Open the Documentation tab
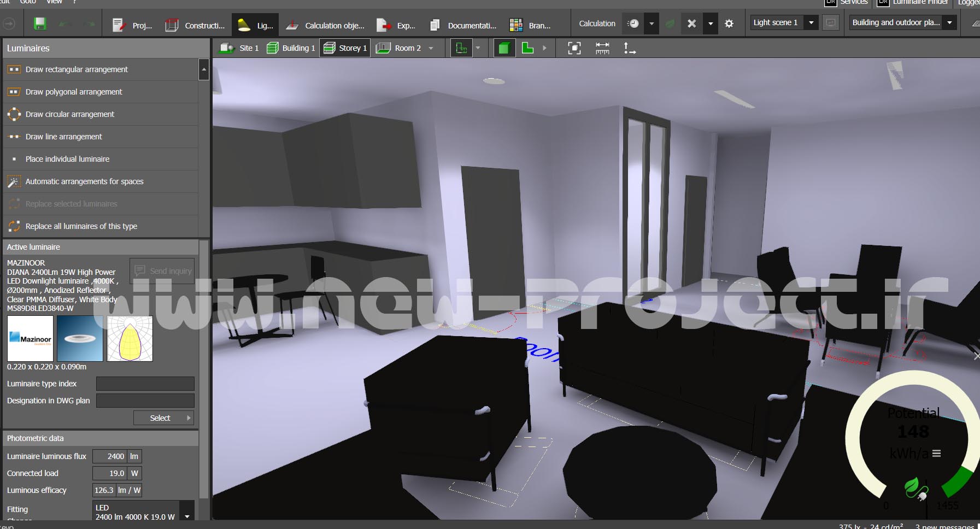 pos(463,25)
